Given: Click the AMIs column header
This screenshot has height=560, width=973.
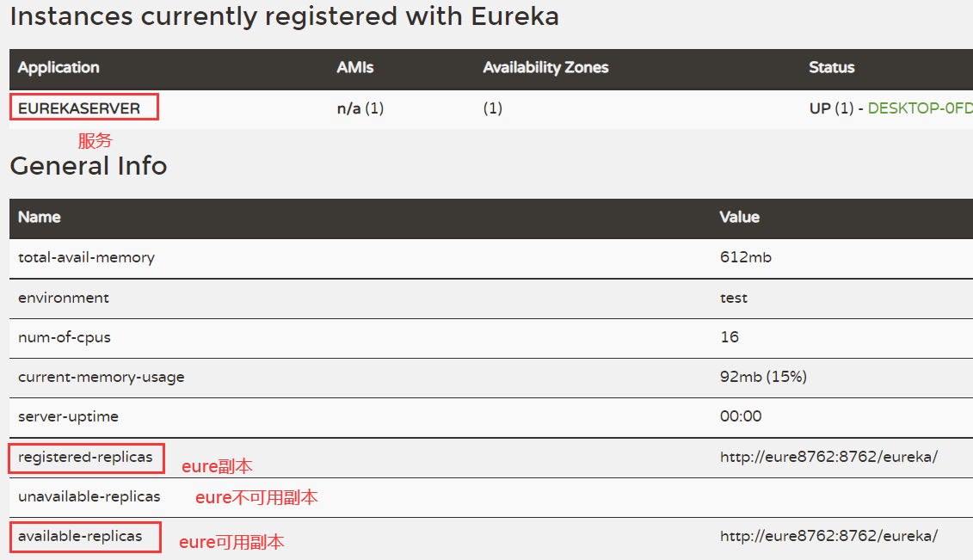Looking at the screenshot, I should point(355,68).
